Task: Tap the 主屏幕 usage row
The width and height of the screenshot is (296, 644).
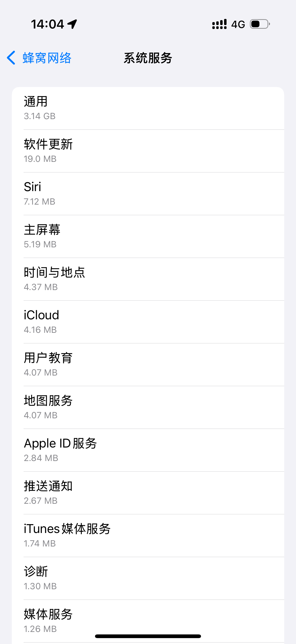Action: 148,237
